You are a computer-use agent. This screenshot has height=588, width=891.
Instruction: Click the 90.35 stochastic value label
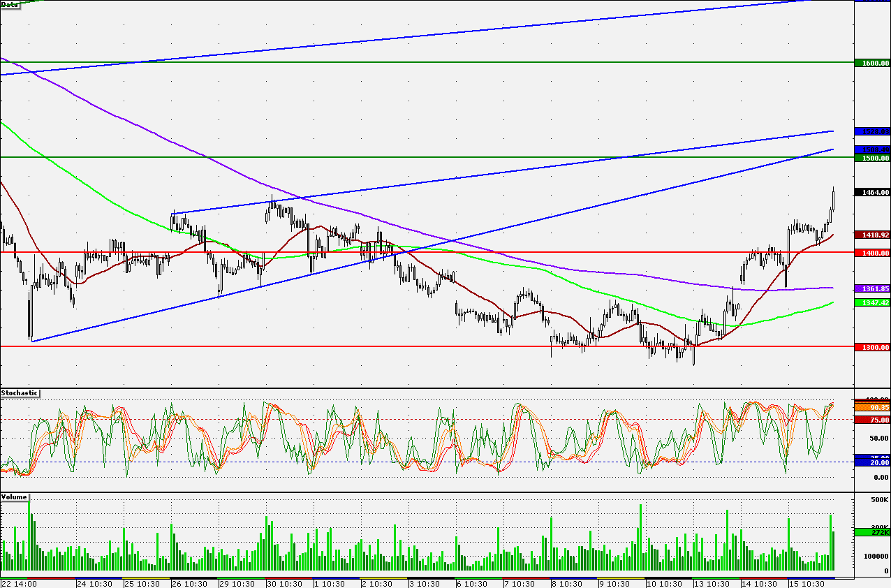pyautogui.click(x=873, y=407)
